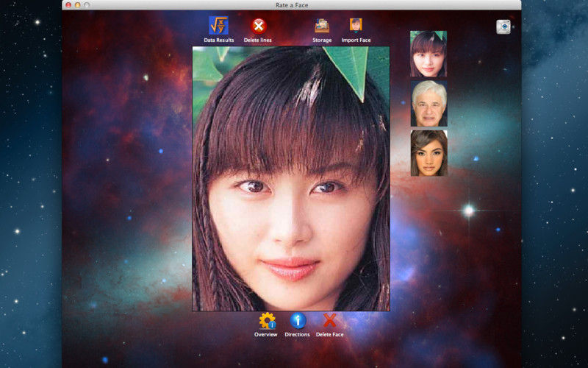
Task: Close the Rate a Face window
Action: (68, 5)
